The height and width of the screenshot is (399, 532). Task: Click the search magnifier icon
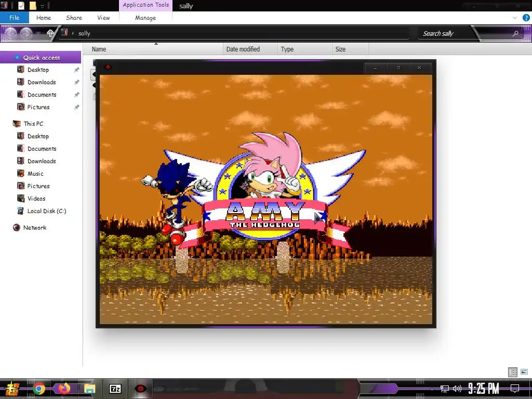click(515, 33)
